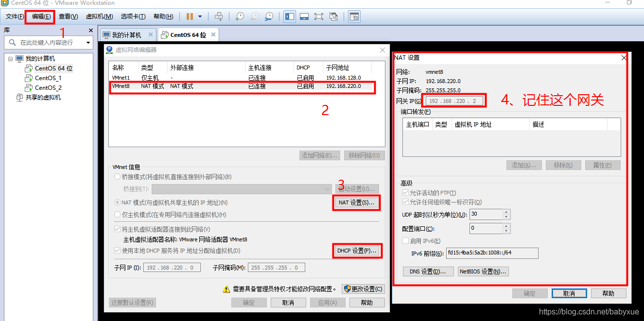Open the library search dropdown arrow
Viewport: 644px width, 321px height.
(88, 43)
